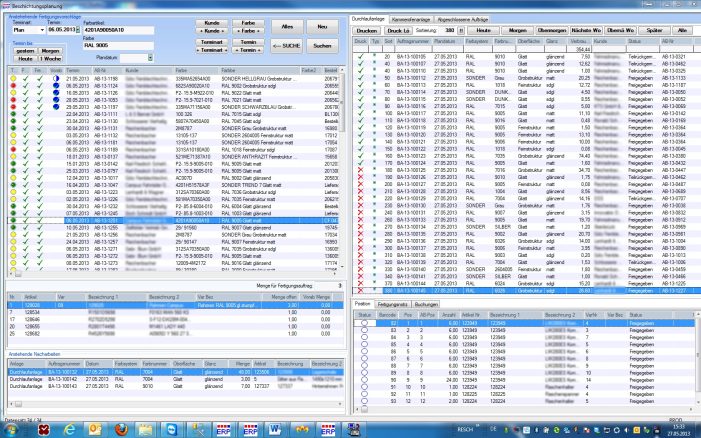Click the Suchen button
701x438 pixels.
tap(322, 46)
